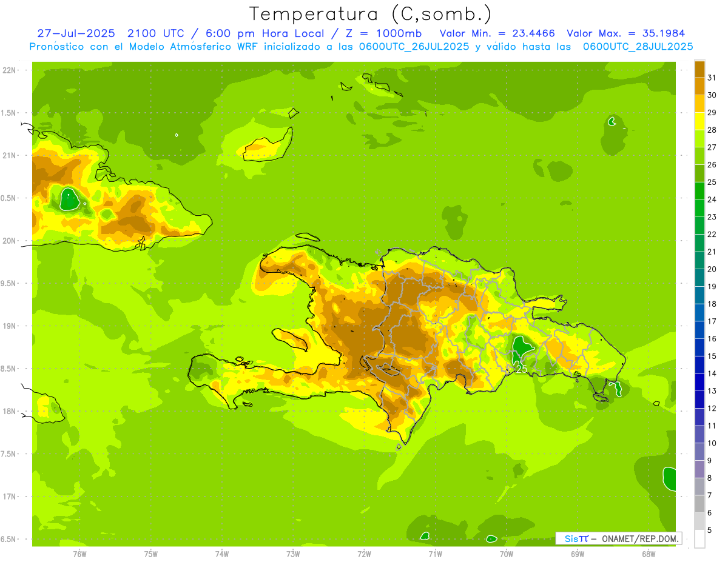Click the '17N' latitude axis label
This screenshot has height=562, width=728.
click(x=9, y=497)
